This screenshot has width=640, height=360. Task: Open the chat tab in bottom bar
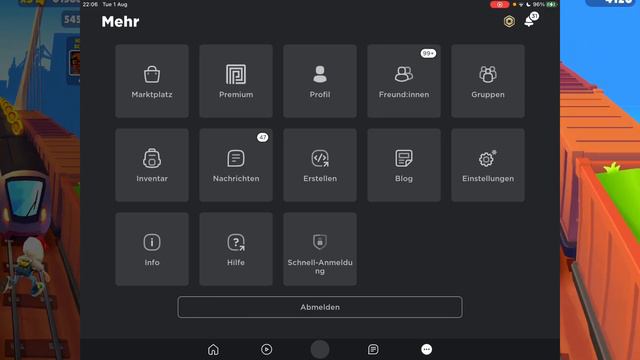click(373, 349)
